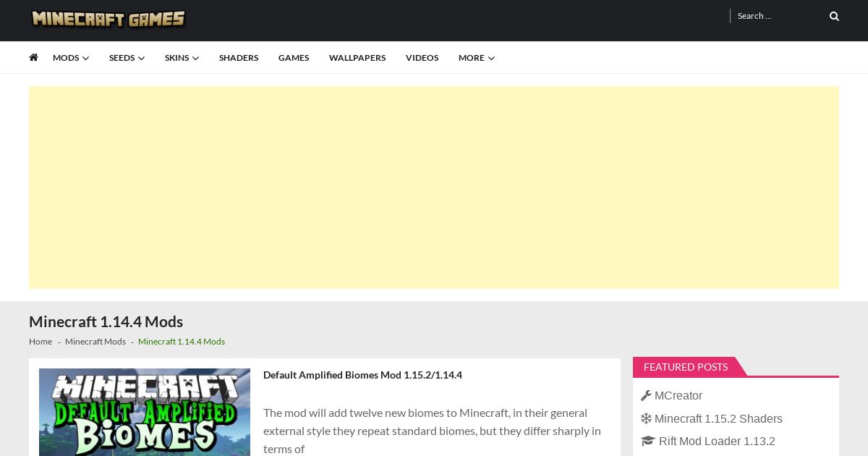This screenshot has width=868, height=456.
Task: Open the Default Amplified Biomes thumbnail image
Action: click(145, 412)
